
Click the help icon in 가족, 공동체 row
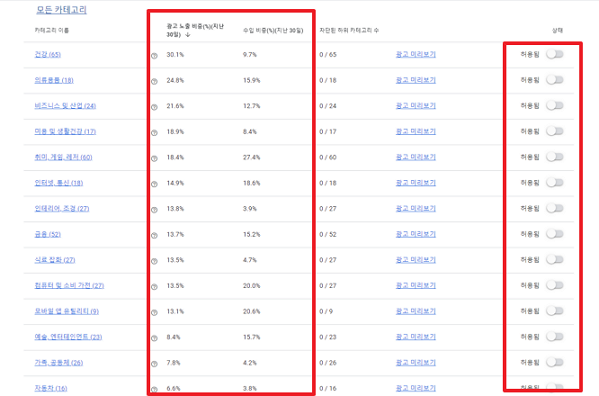tap(154, 364)
